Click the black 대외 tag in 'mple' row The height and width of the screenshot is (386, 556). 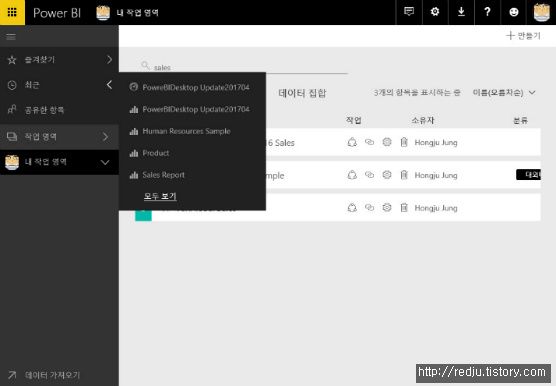click(x=528, y=174)
